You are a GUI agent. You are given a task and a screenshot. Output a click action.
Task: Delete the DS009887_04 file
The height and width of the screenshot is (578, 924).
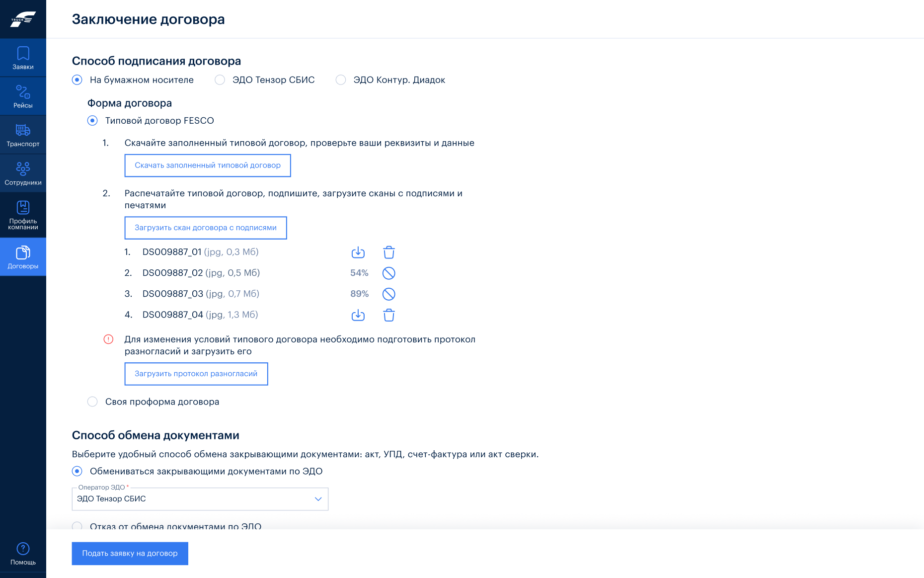[x=389, y=315]
